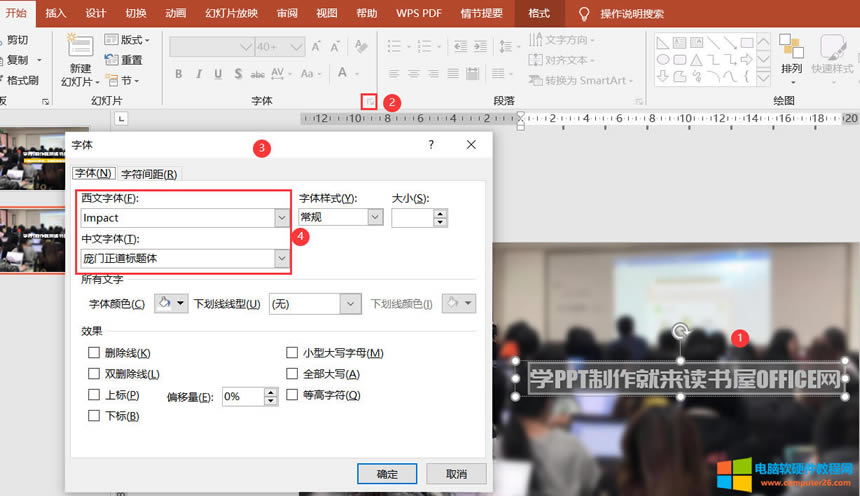Click the Cancel (取消) button
The width and height of the screenshot is (860, 496).
point(455,474)
